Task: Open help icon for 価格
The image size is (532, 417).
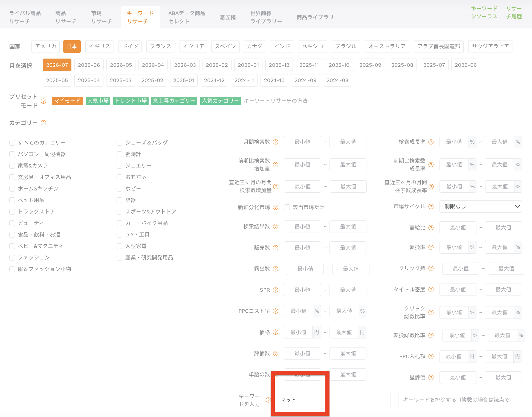Action: pyautogui.click(x=276, y=332)
